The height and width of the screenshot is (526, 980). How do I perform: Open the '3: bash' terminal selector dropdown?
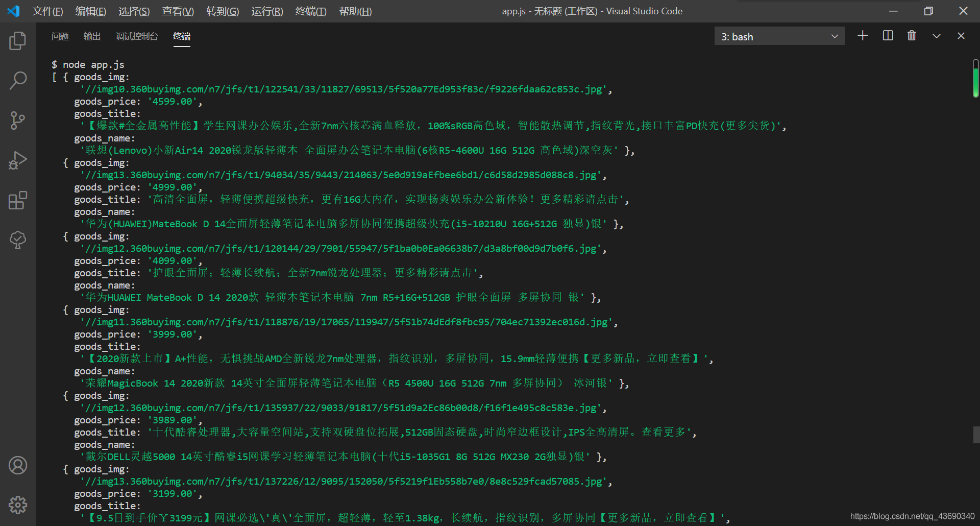pyautogui.click(x=779, y=36)
